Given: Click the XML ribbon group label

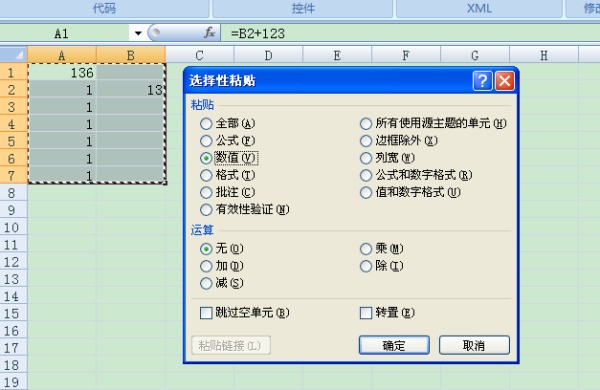Looking at the screenshot, I should pos(479,8).
